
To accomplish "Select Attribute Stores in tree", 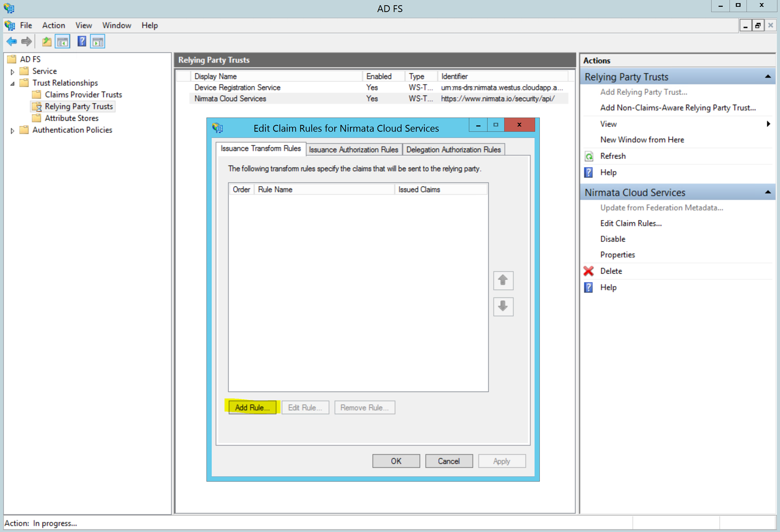I will [71, 118].
